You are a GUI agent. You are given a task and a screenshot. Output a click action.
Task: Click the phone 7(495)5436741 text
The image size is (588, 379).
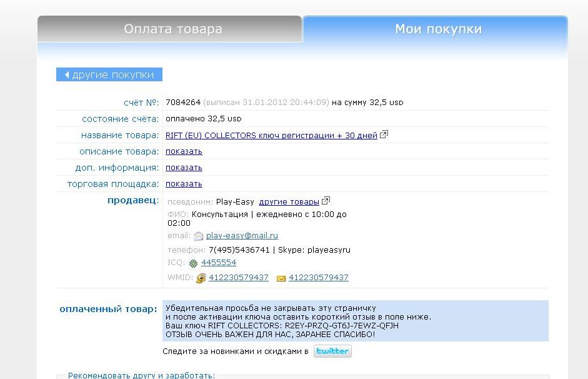(239, 250)
